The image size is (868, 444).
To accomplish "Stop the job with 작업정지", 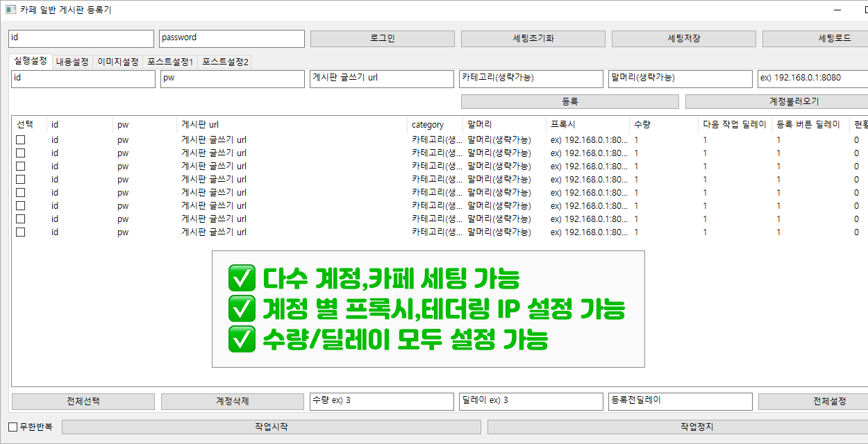I will coord(677,427).
